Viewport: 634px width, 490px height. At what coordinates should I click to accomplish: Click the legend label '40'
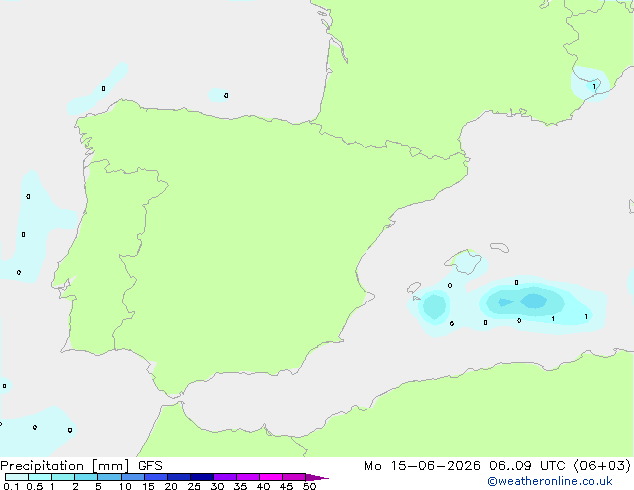(x=263, y=486)
